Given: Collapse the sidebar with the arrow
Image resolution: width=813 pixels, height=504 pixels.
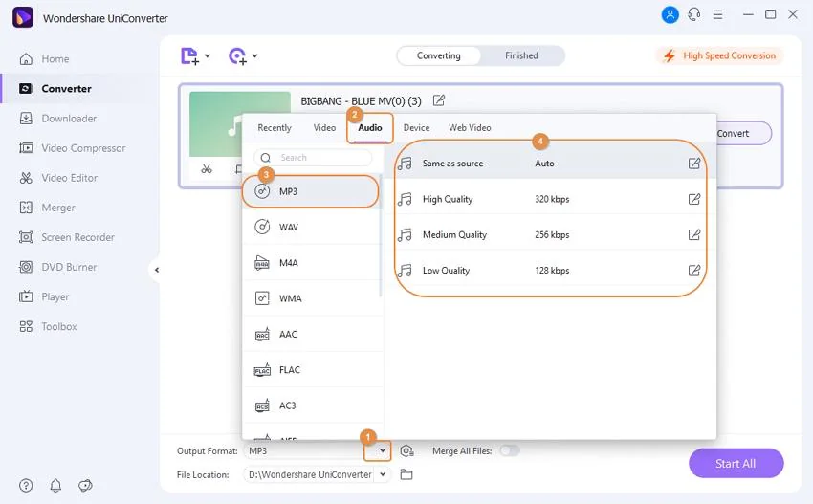Looking at the screenshot, I should point(157,270).
